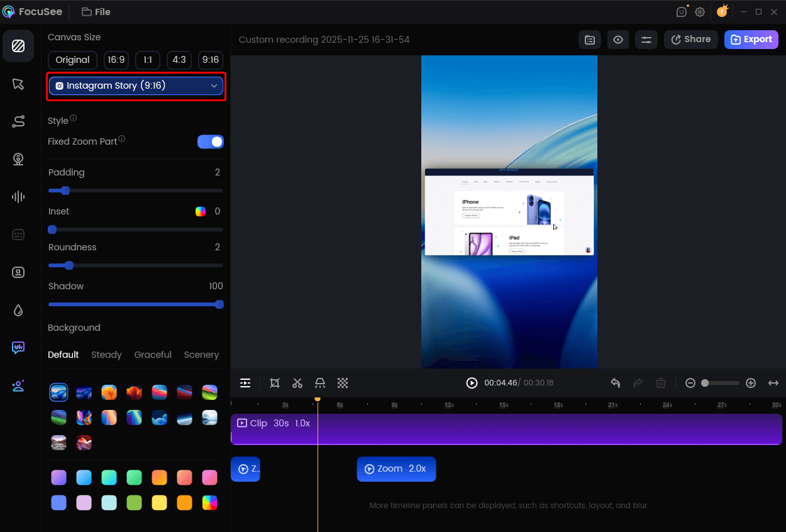
Task: Select the crop tool above the timeline
Action: pos(274,382)
